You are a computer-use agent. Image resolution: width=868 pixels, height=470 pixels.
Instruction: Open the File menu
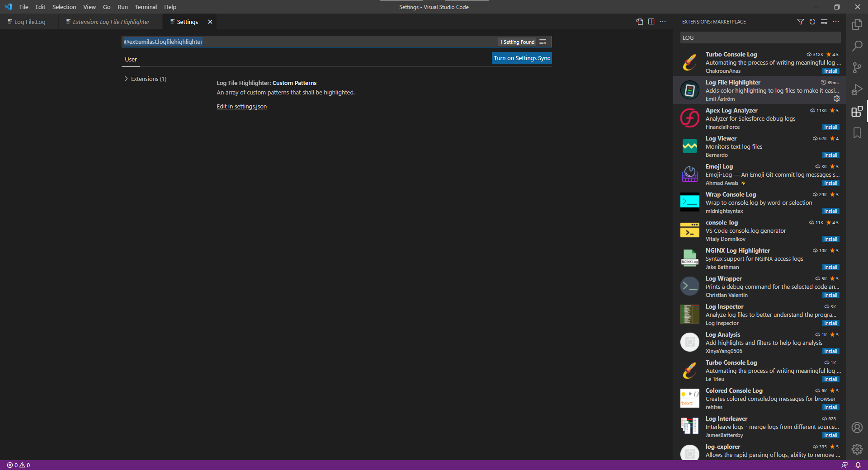pos(24,7)
